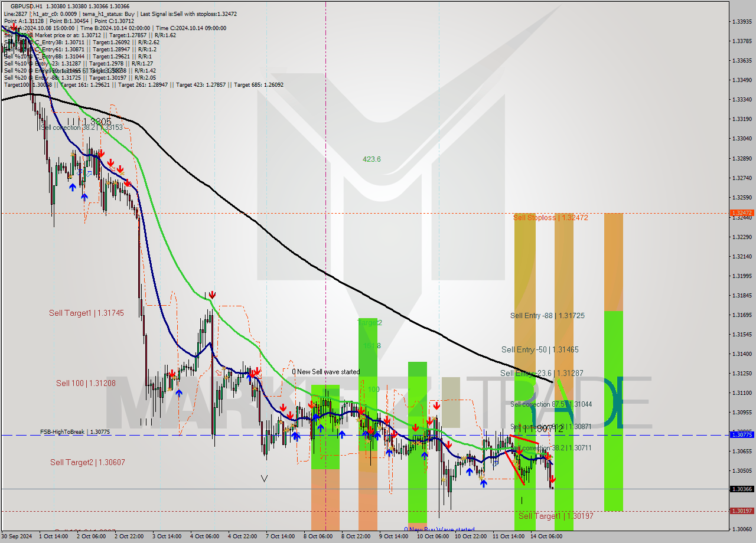Screen dimensions: 756x543
Task: Click the '8 Oct 06:00' time axis label
Action: (x=318, y=537)
